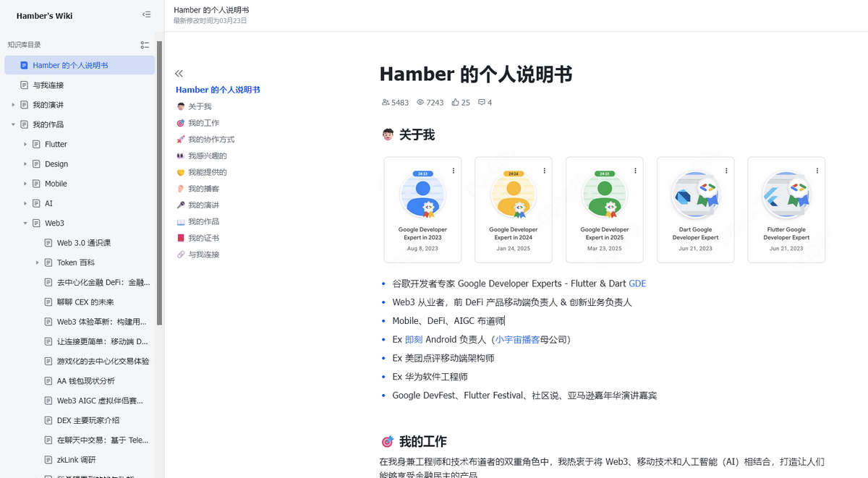Open the Web3 AIGC 虚拟伴侣赛 document
The height and width of the screenshot is (478, 868).
pyautogui.click(x=100, y=401)
